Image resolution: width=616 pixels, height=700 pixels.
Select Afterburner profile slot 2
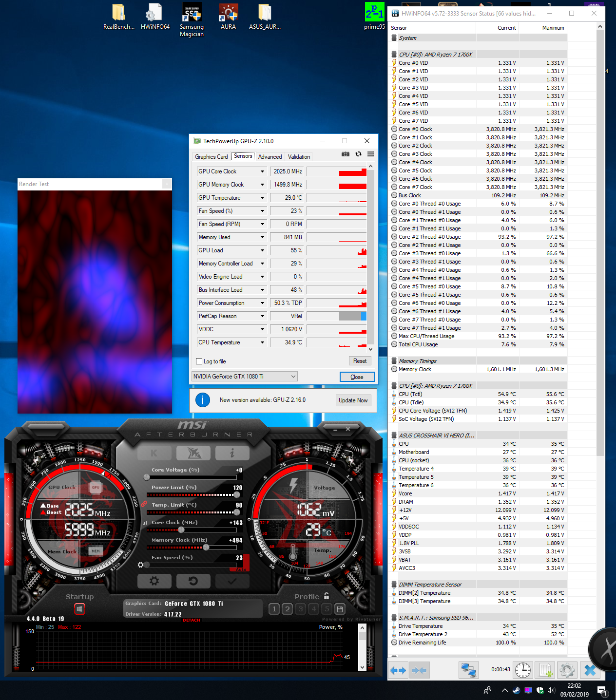[x=287, y=609]
